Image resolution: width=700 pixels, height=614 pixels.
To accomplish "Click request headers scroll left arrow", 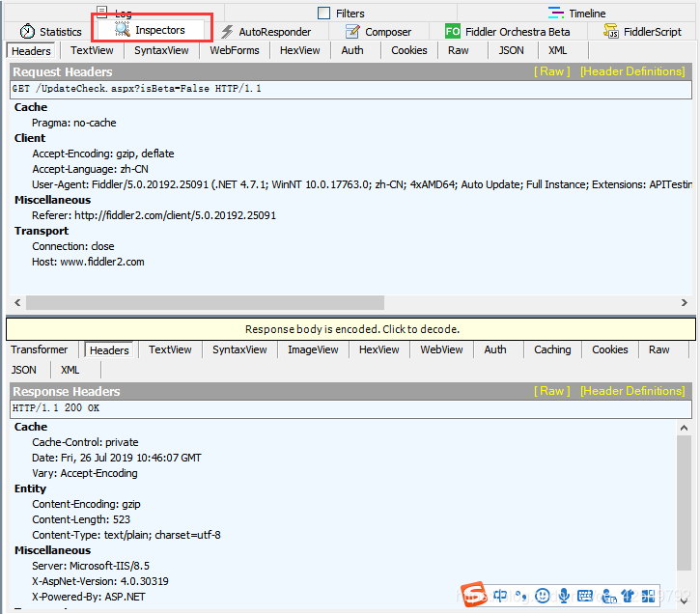I will coord(17,302).
